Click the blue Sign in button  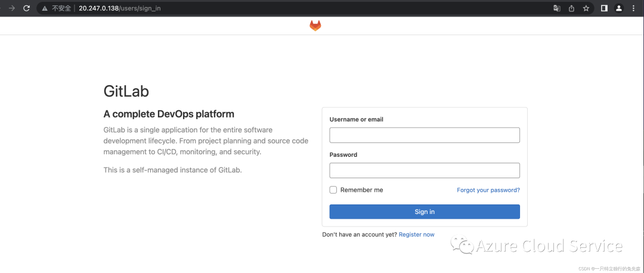click(425, 212)
